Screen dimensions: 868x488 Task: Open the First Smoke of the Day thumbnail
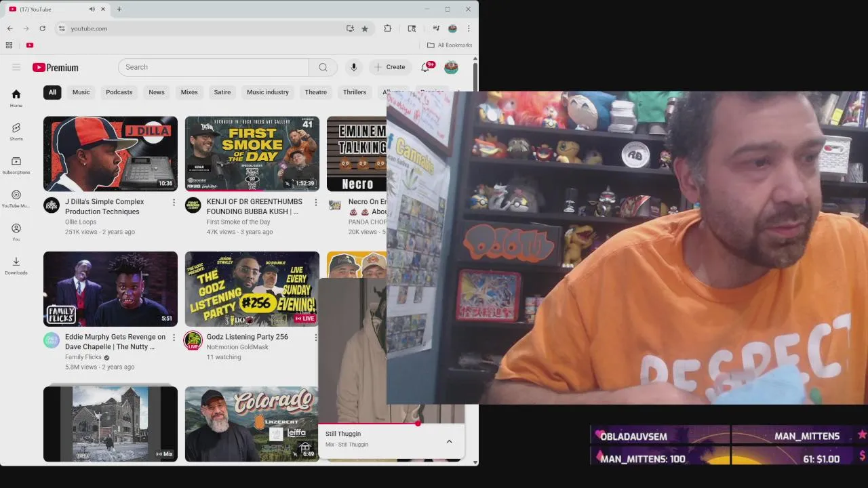click(x=252, y=154)
